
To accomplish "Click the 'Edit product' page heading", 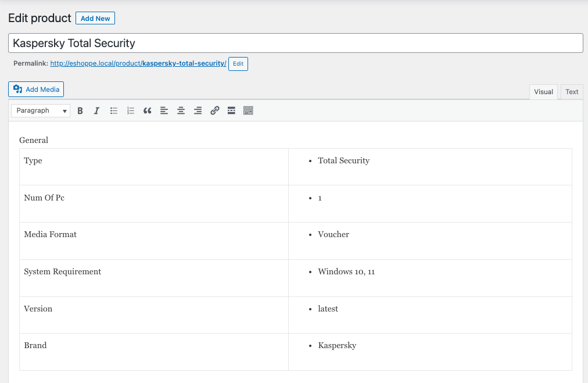I will tap(40, 18).
